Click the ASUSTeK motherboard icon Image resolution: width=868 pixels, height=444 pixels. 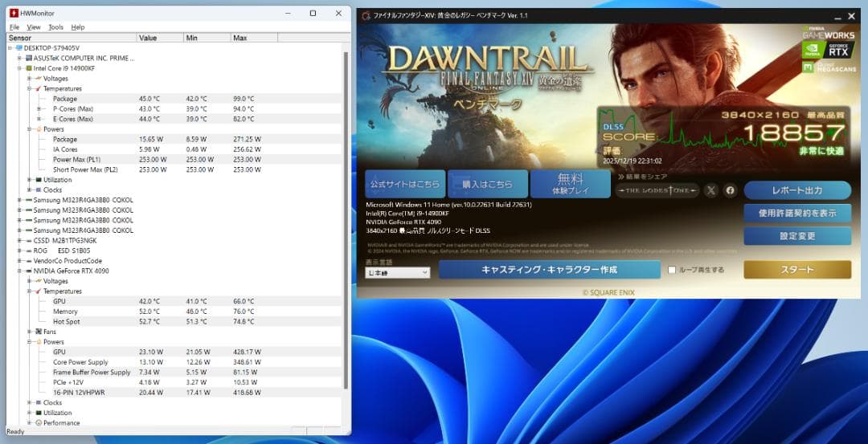click(x=29, y=58)
